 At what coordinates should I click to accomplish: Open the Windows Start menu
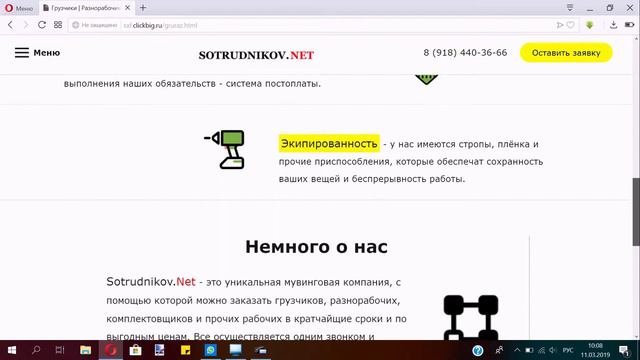12,350
